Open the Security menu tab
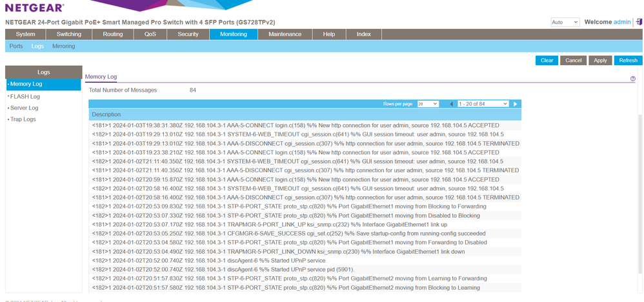The width and height of the screenshot is (644, 302). (x=188, y=34)
